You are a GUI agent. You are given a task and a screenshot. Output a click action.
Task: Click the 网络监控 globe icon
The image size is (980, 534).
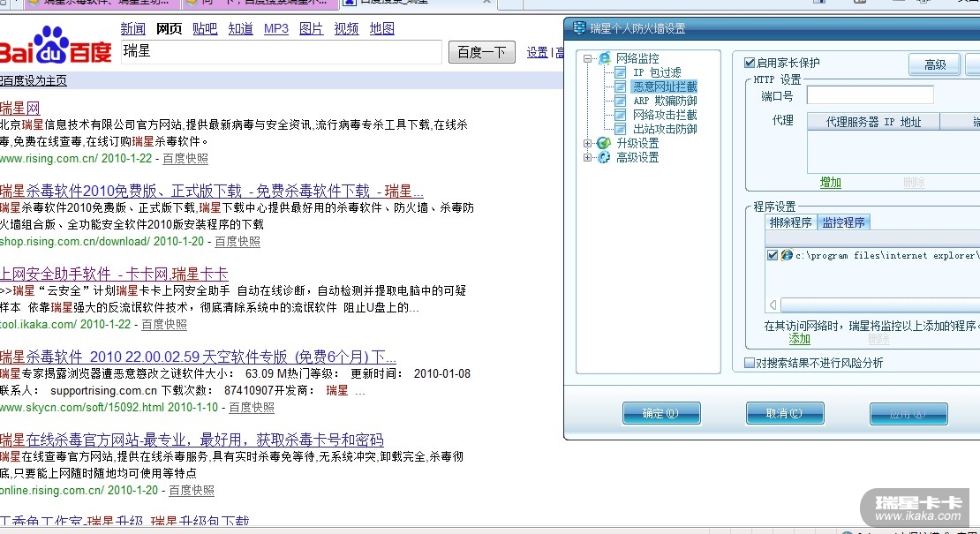pyautogui.click(x=605, y=58)
